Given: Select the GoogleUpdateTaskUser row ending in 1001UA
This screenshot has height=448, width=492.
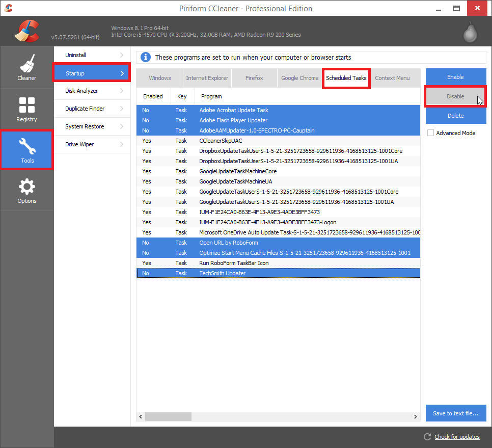Looking at the screenshot, I should click(x=278, y=202).
